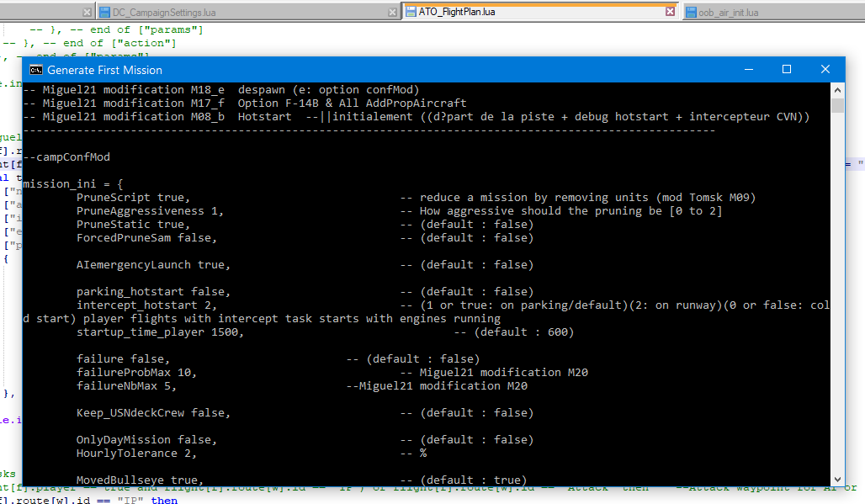Click the 'How aggressive should the pruning be' comment
Screen dimensions: 865x504
pos(561,211)
